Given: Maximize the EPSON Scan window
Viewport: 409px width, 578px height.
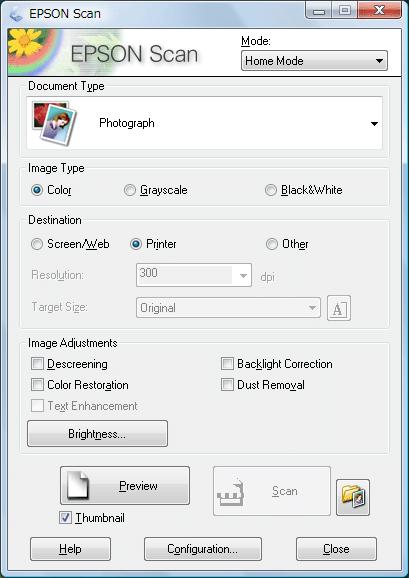Looking at the screenshot, I should pyautogui.click(x=344, y=10).
